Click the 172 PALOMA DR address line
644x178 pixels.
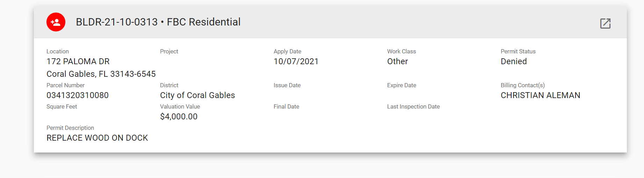pos(78,61)
